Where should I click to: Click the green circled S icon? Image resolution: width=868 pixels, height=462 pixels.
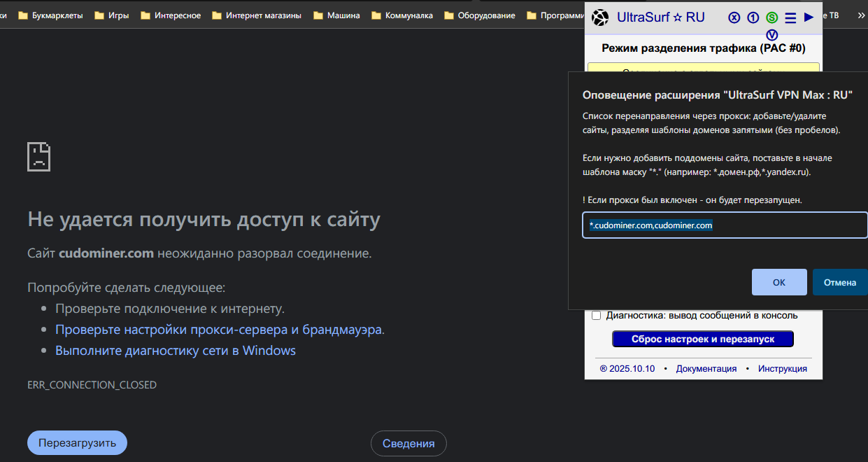pos(772,18)
